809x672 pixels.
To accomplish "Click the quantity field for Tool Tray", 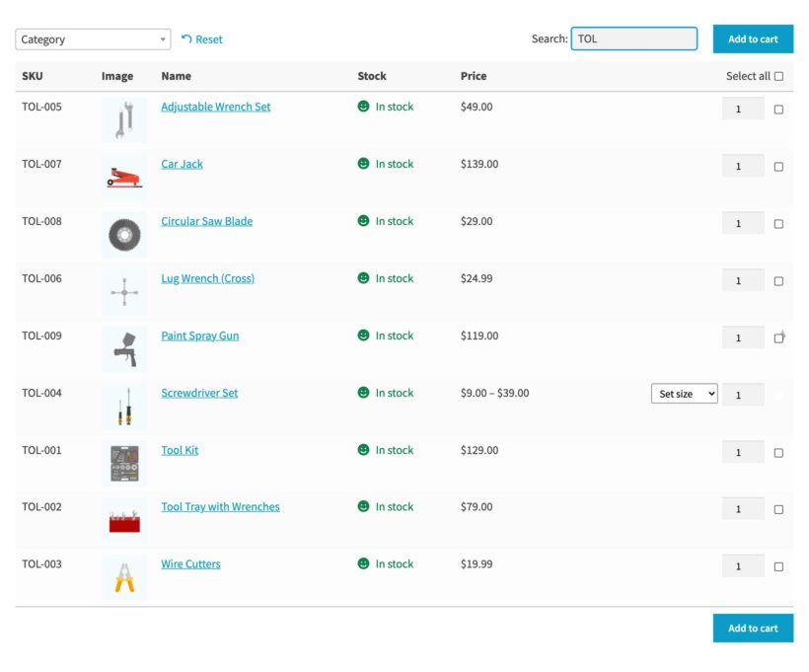I will pos(743,509).
